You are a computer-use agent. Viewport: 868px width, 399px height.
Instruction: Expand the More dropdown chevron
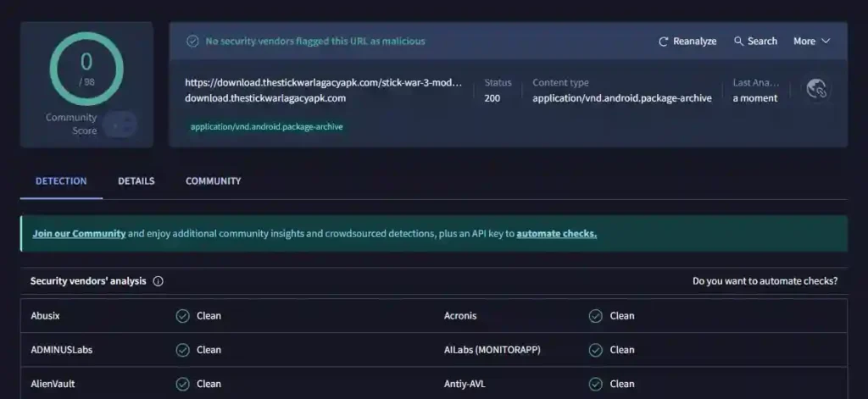(x=826, y=41)
